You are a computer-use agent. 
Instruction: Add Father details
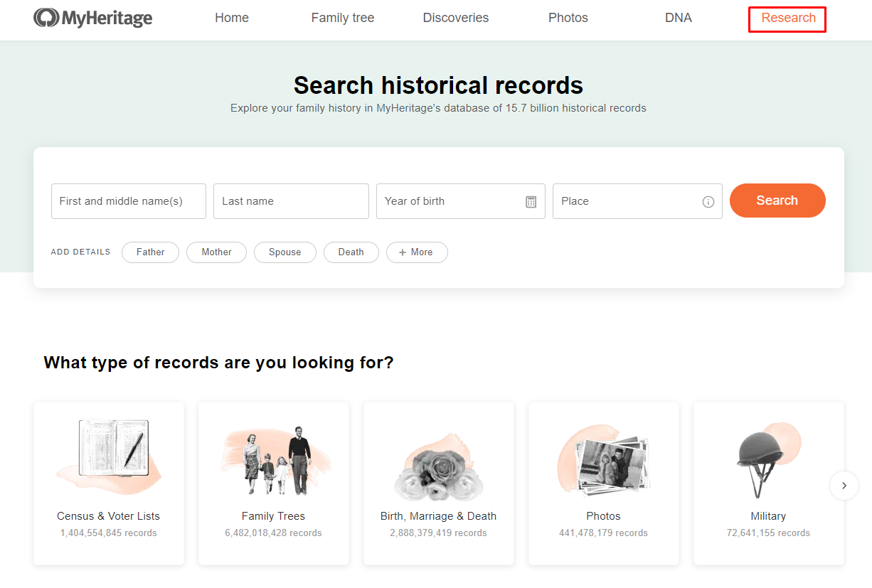tap(150, 252)
